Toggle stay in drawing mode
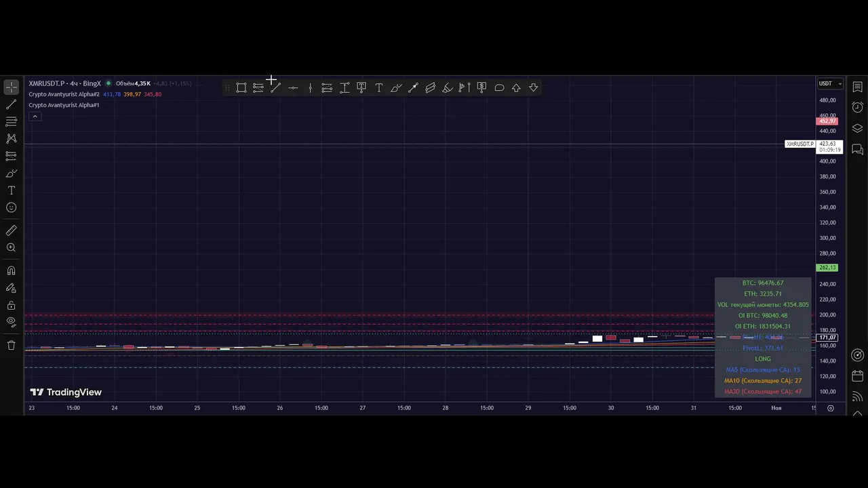The height and width of the screenshot is (488, 868). point(12,288)
